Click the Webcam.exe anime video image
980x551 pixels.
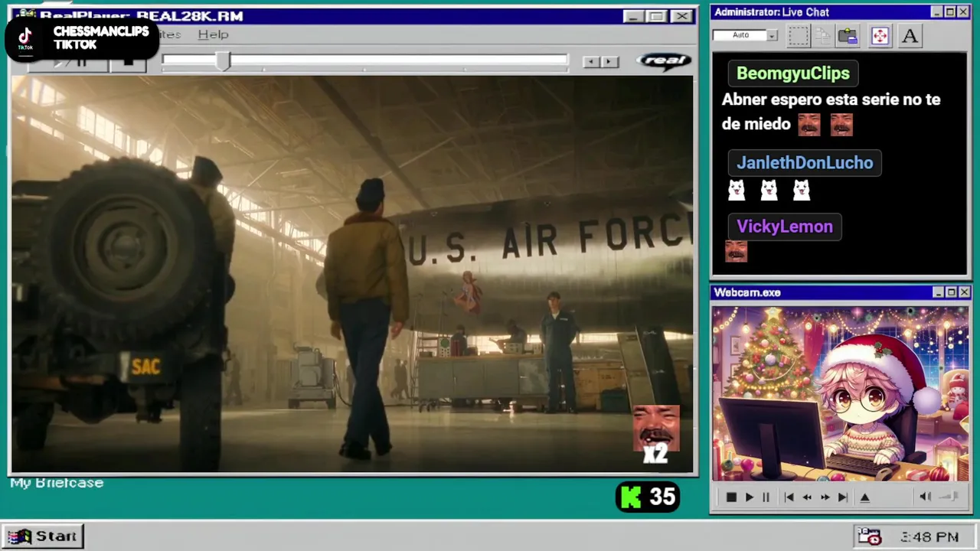840,394
